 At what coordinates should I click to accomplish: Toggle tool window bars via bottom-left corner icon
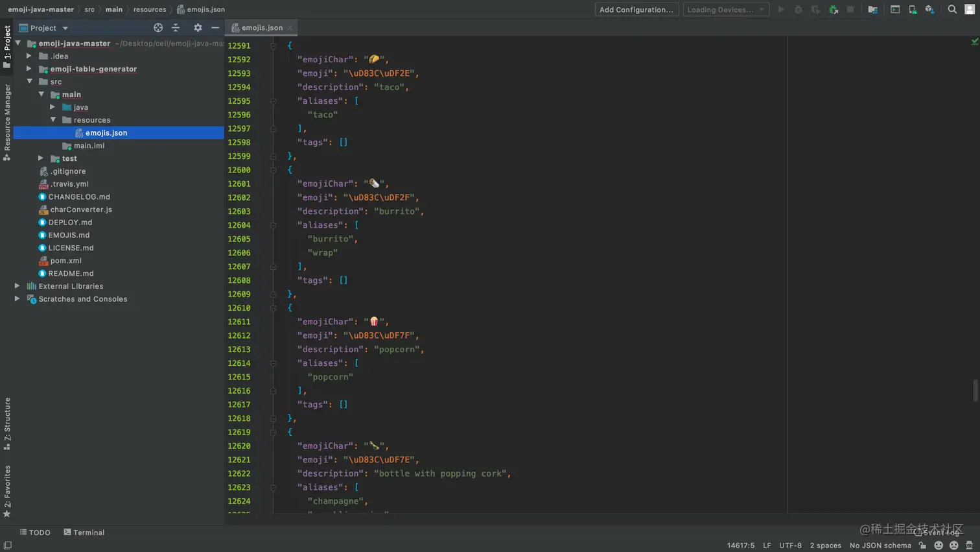click(x=7, y=546)
